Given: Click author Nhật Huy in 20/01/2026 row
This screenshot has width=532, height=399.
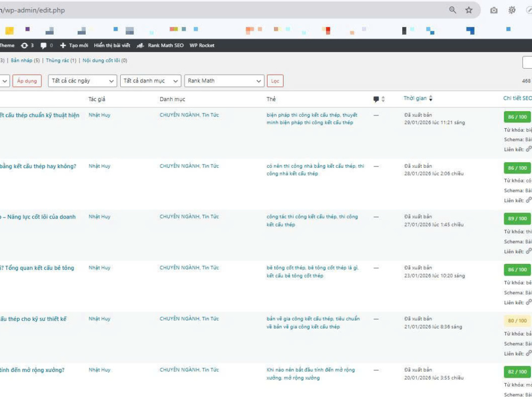Looking at the screenshot, I should [x=99, y=370].
